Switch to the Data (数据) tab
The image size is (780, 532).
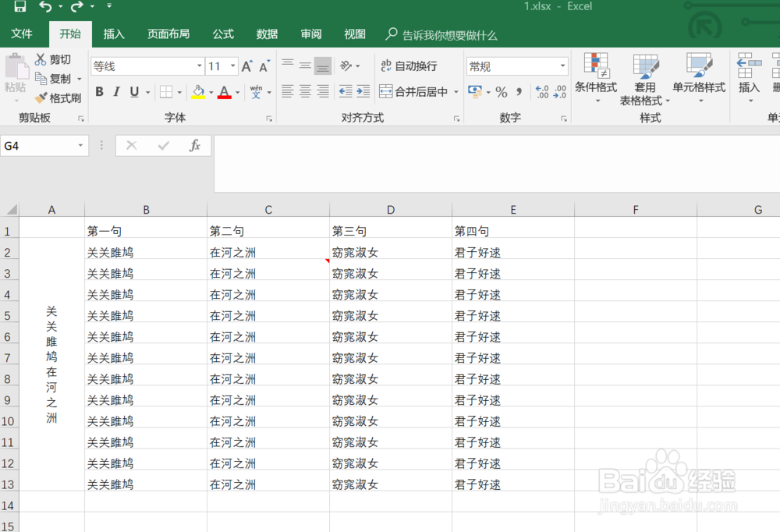pyautogui.click(x=267, y=34)
